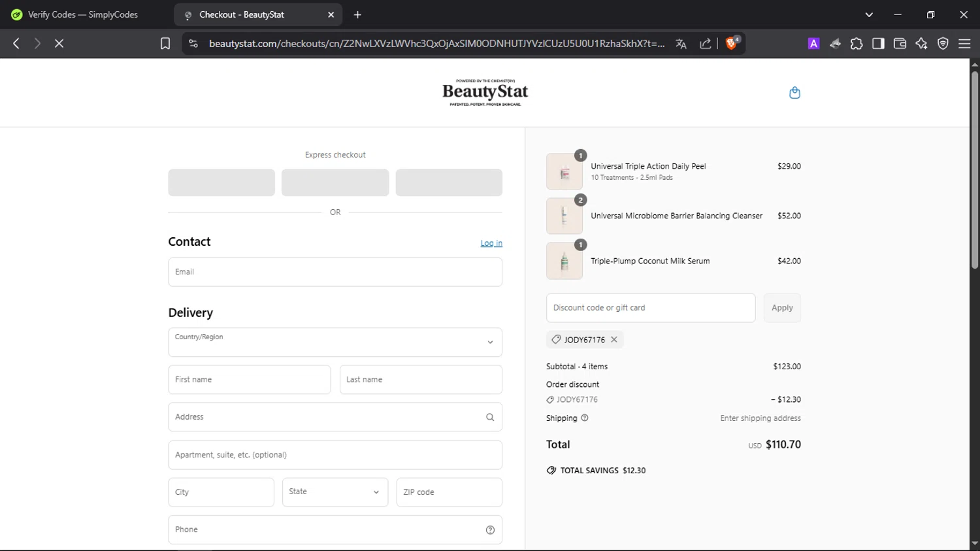Open the browser main menu

coord(964,43)
